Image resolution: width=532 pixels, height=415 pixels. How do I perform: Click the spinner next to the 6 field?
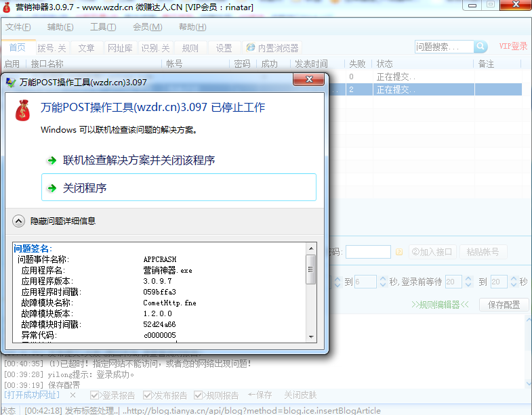click(383, 282)
